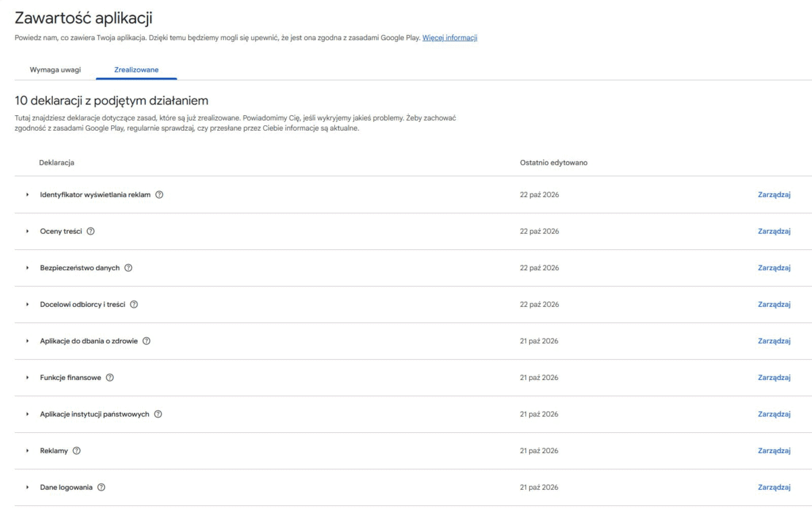Viewport: 812px width, 508px height.
Task: Click the Reklamy label text
Action: point(54,450)
